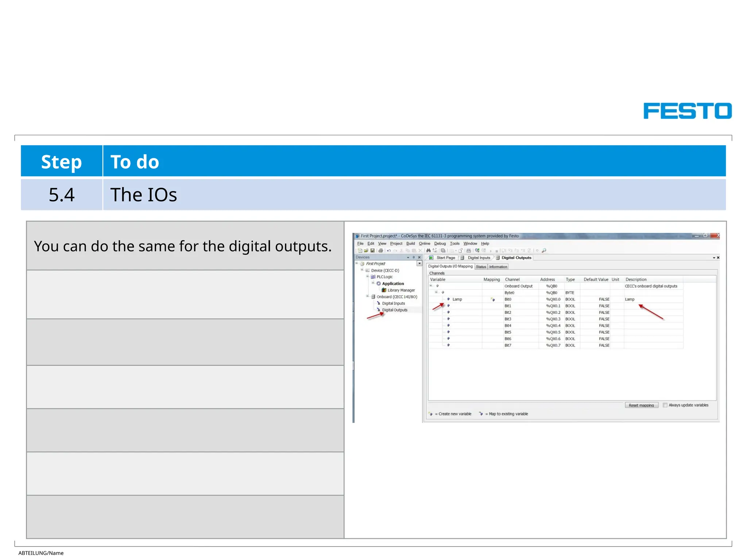Collapse the Onboard Output channel row
Viewport: 747px width, 560px height.
click(431, 285)
